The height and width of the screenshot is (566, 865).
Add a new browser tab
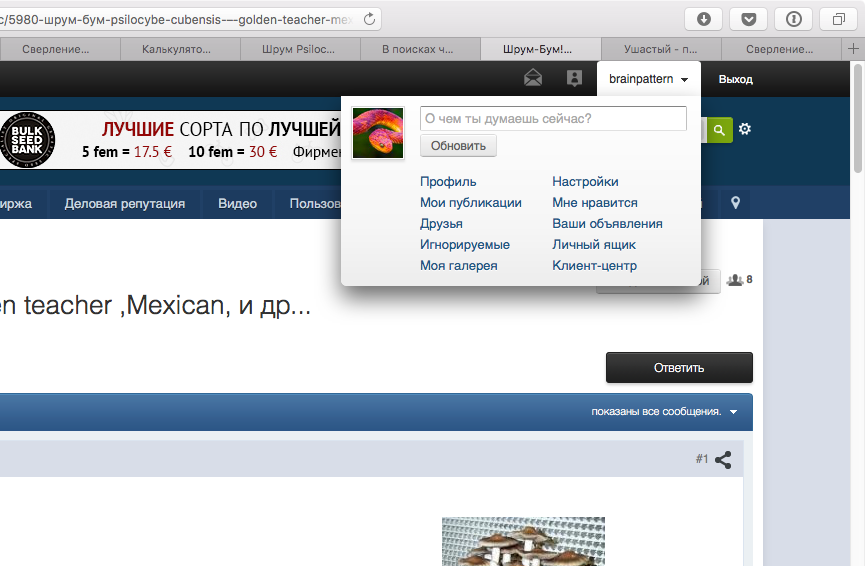pyautogui.click(x=853, y=49)
